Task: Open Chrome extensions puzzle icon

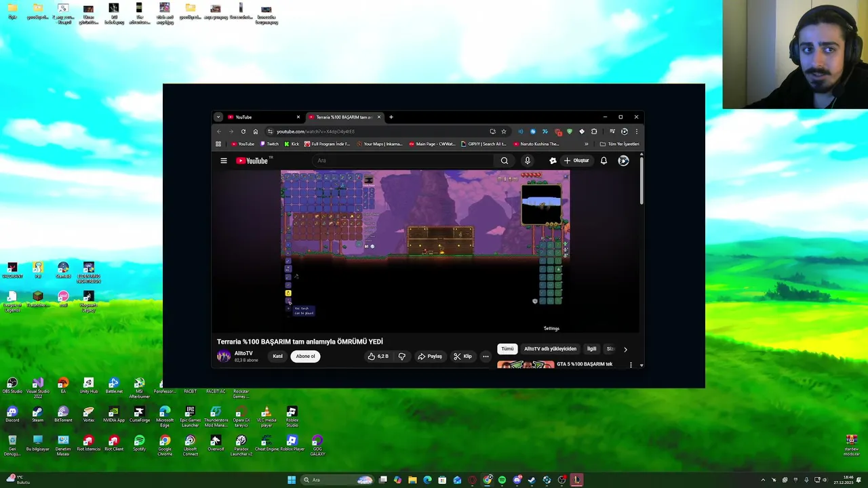Action: pos(594,131)
